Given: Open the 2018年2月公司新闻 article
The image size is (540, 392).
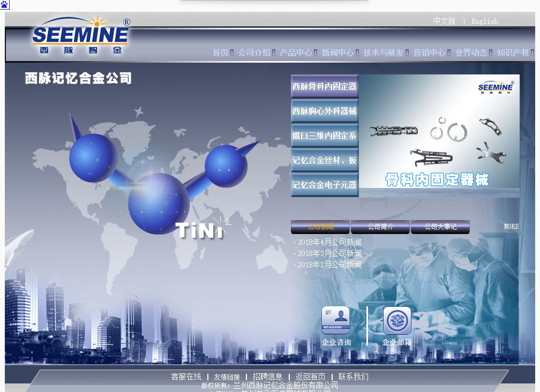Looking at the screenshot, I should click(x=329, y=265).
